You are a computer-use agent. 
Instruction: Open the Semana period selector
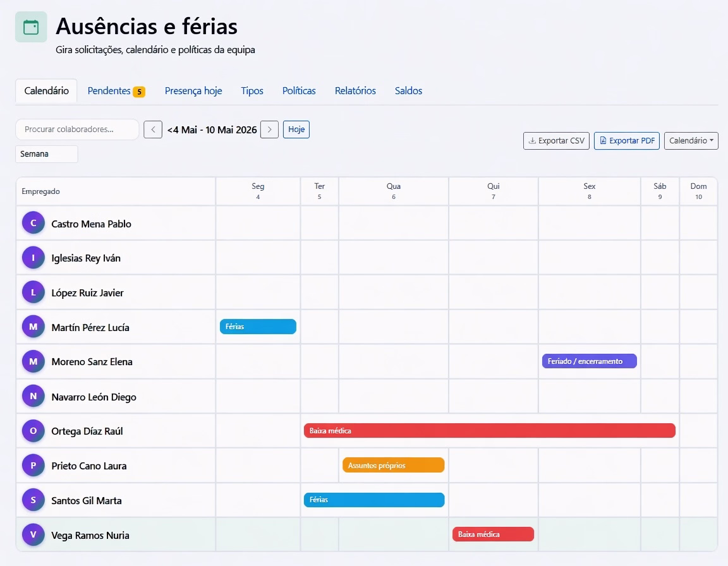[x=46, y=154]
